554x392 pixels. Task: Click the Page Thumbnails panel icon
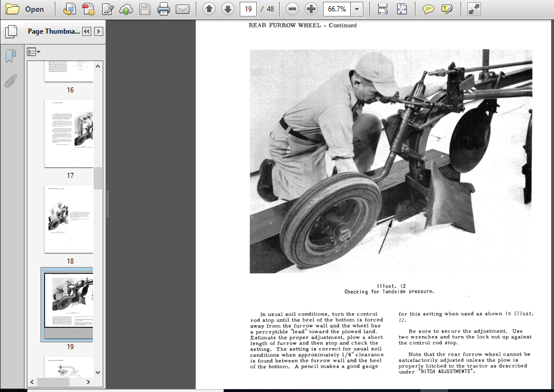pyautogui.click(x=11, y=31)
